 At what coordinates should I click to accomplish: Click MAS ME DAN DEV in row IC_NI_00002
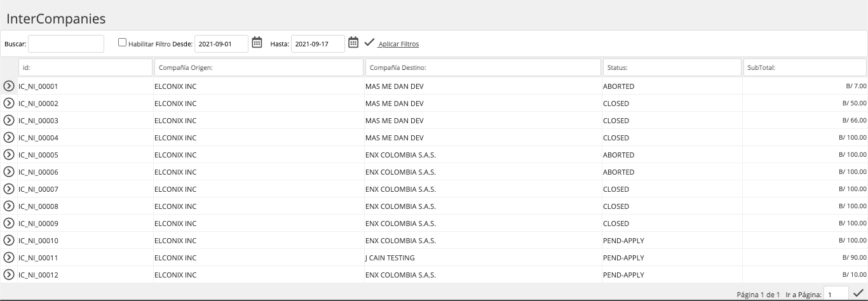[394, 103]
